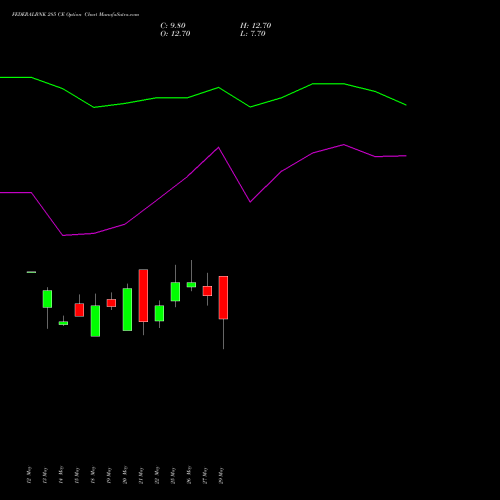500x500 pixels.
Task: Select the low value L: 7.70
Action: click(253, 34)
